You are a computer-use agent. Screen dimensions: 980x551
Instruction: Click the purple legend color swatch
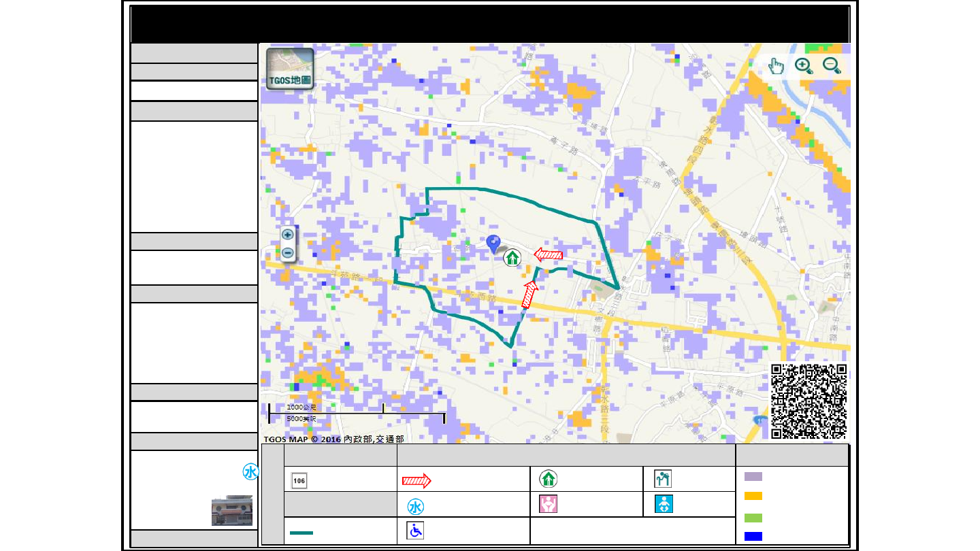[x=753, y=476]
